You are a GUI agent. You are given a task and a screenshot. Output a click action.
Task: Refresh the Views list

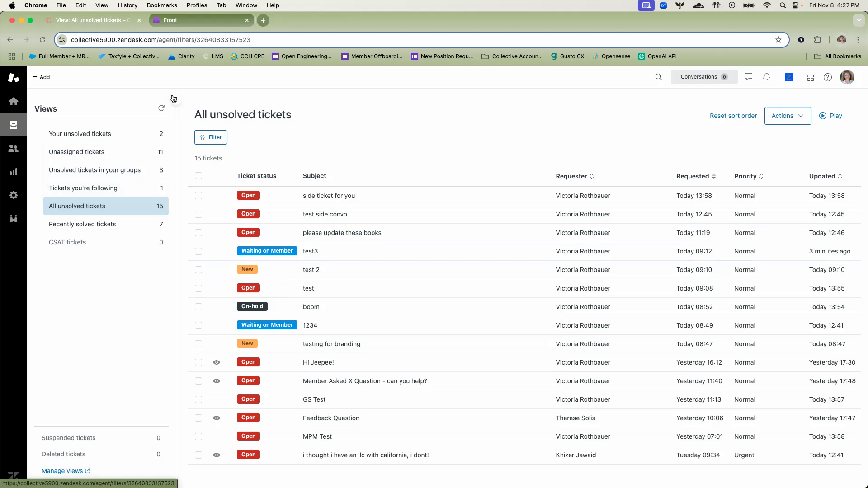[161, 108]
